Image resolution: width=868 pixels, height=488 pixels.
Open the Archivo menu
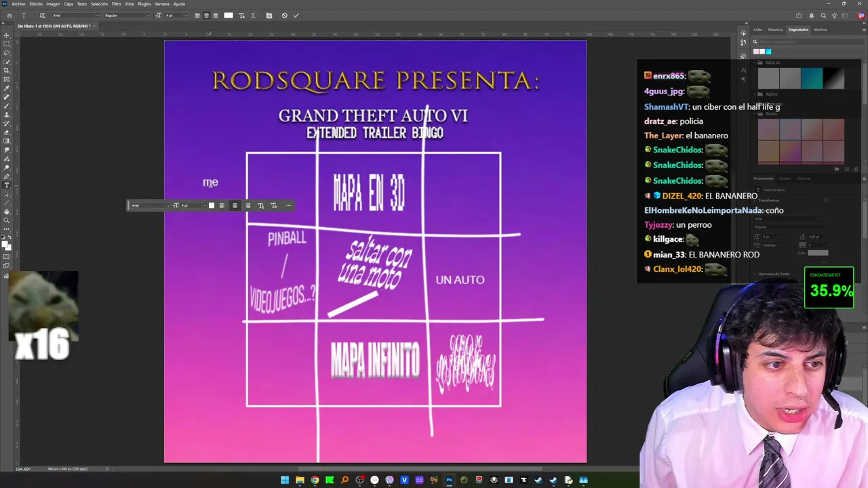[18, 3]
